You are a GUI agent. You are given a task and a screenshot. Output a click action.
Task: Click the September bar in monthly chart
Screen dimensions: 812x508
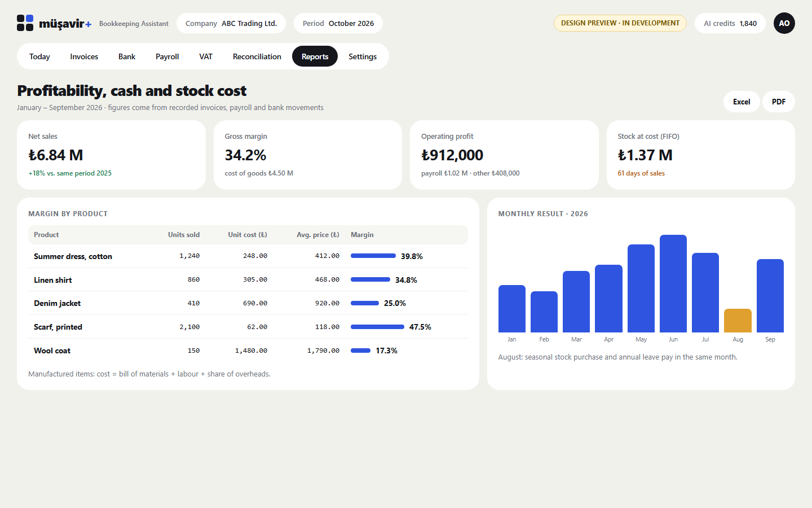tap(770, 296)
